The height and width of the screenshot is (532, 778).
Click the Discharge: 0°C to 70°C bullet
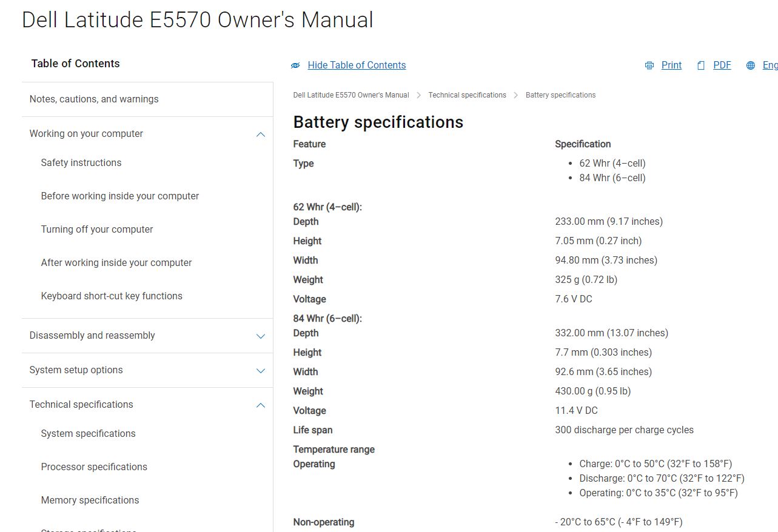point(662,479)
